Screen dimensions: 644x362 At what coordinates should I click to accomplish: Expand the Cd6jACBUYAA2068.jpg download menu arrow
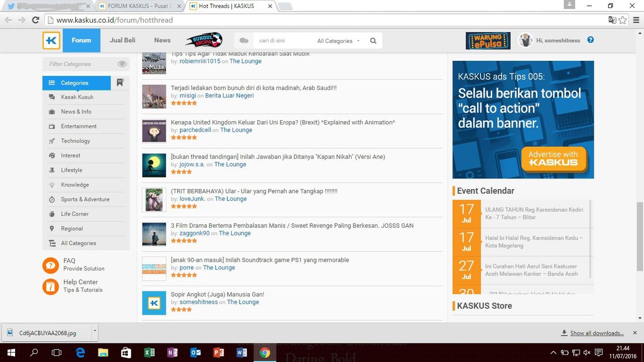[x=95, y=332]
